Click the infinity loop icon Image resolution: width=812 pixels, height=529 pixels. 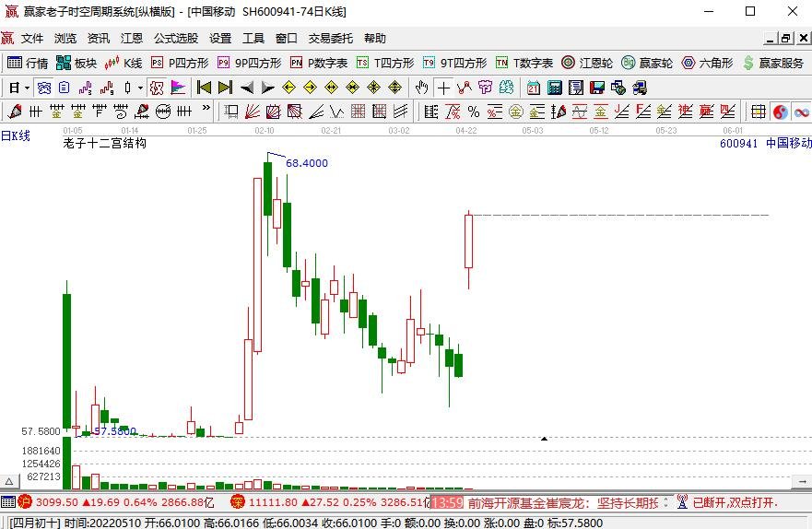(802, 112)
